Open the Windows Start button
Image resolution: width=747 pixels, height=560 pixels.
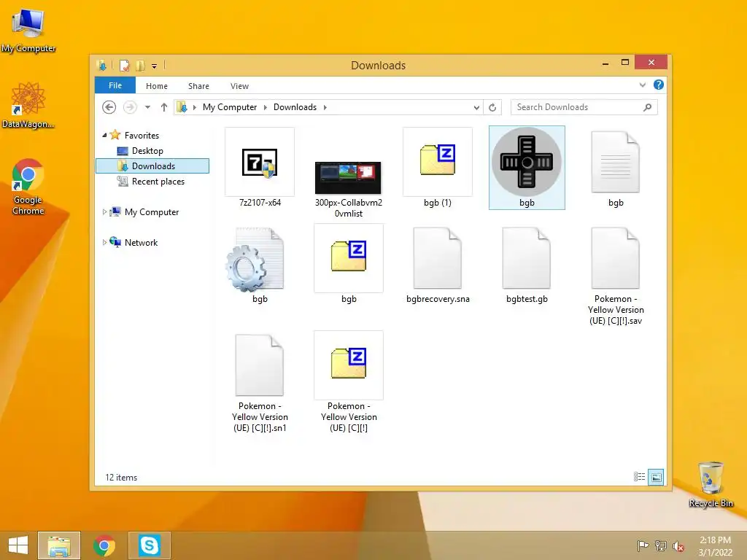point(18,545)
